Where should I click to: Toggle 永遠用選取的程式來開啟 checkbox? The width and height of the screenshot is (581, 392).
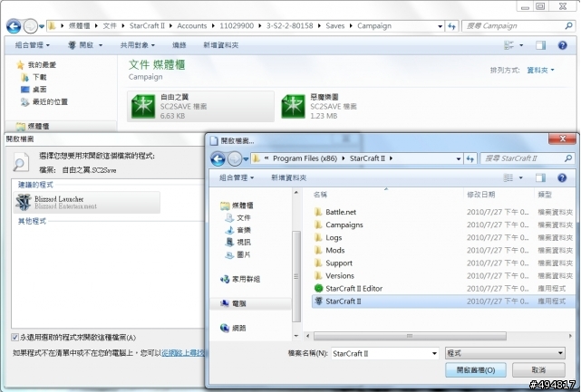pyautogui.click(x=15, y=337)
